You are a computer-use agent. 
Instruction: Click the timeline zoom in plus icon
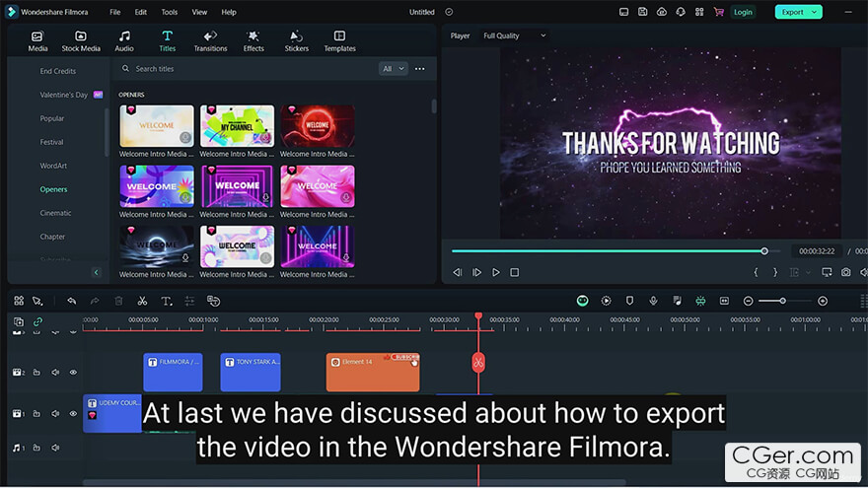[823, 301]
